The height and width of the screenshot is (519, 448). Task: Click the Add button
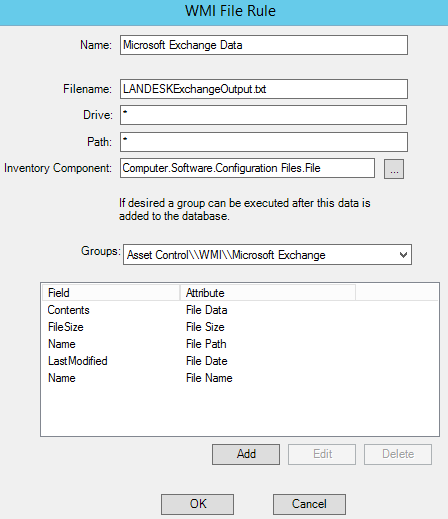[246, 454]
